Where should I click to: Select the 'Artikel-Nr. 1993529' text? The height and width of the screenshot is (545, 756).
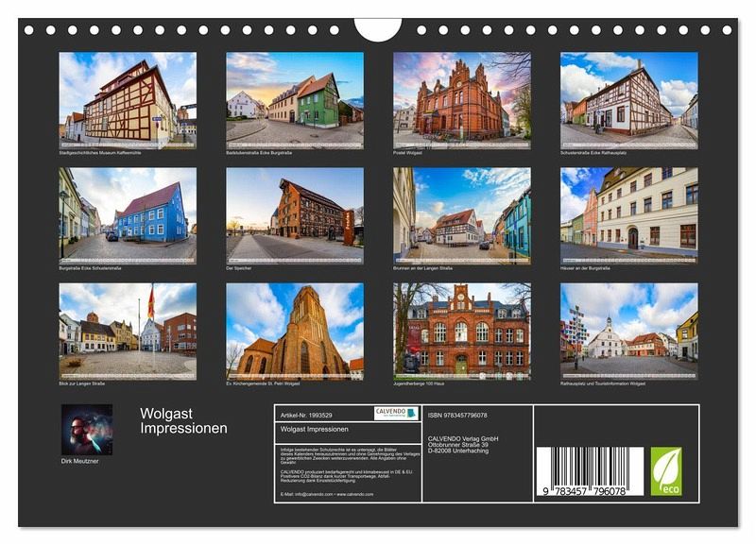click(x=306, y=415)
